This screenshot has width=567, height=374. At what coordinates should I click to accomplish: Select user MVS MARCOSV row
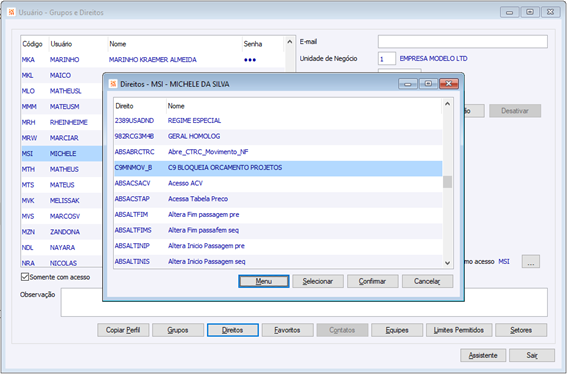click(x=62, y=216)
